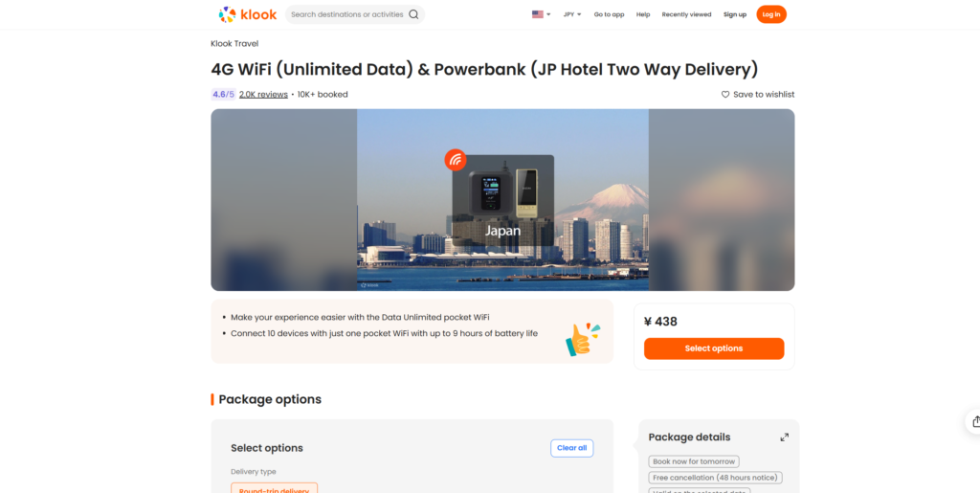Open Go to app in the header

[x=609, y=14]
